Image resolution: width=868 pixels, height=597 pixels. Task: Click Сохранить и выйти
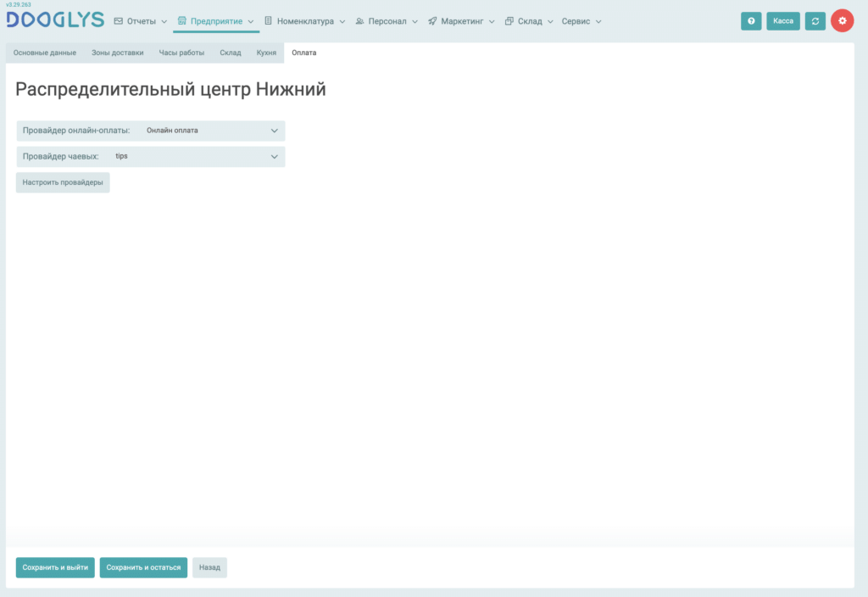coord(55,567)
